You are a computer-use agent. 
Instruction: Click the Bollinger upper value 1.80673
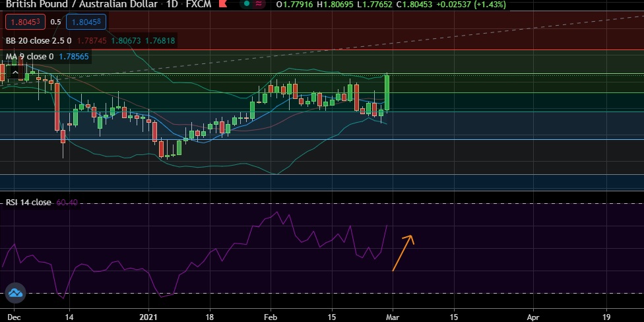pyautogui.click(x=126, y=41)
